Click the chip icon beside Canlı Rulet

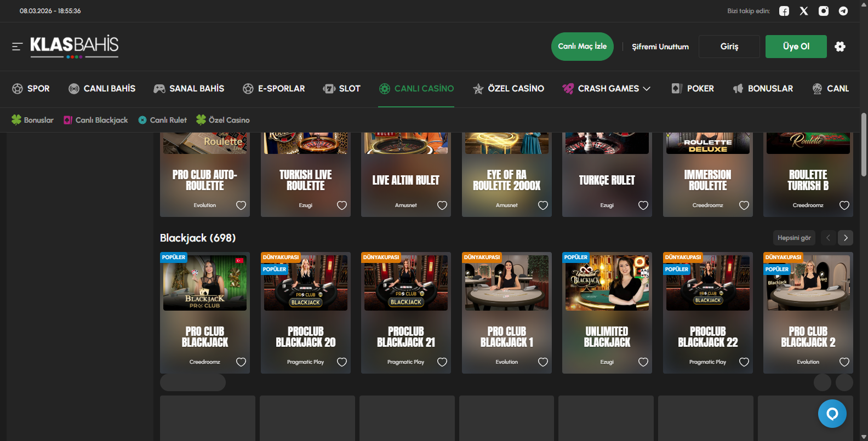142,120
